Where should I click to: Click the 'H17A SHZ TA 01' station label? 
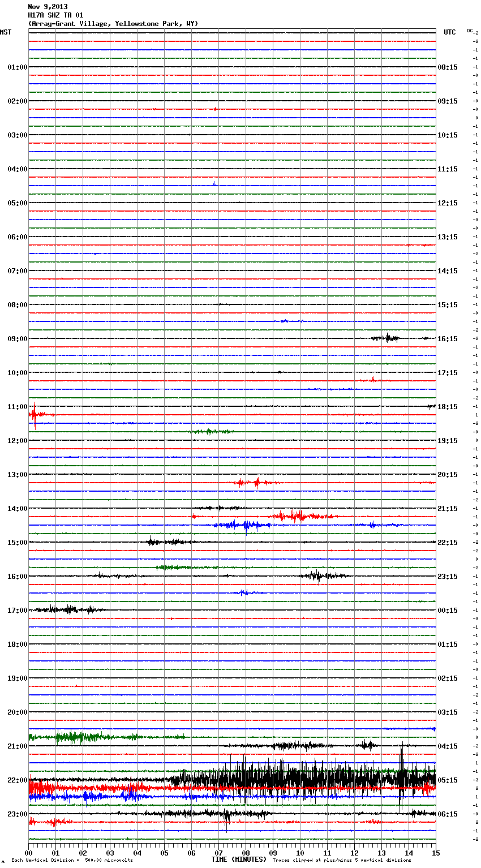[x=55, y=15]
